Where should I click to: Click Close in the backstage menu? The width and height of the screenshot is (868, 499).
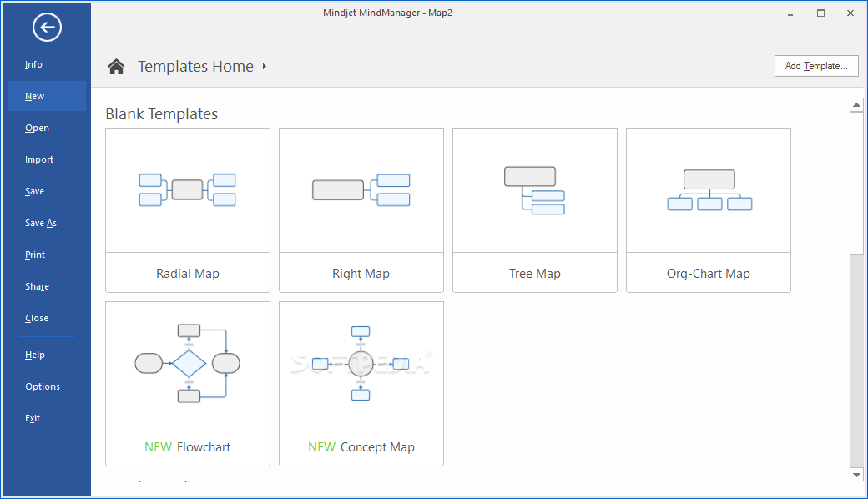click(x=37, y=318)
